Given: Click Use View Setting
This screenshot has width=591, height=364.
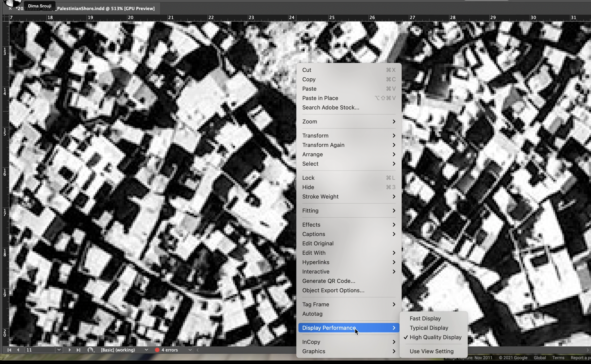Looking at the screenshot, I should point(431,351).
